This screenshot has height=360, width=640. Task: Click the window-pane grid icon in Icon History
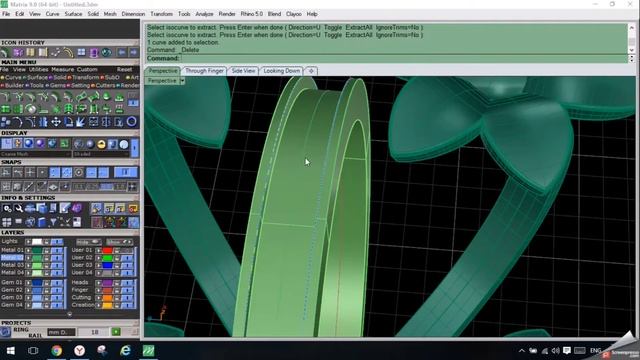[x=82, y=52]
